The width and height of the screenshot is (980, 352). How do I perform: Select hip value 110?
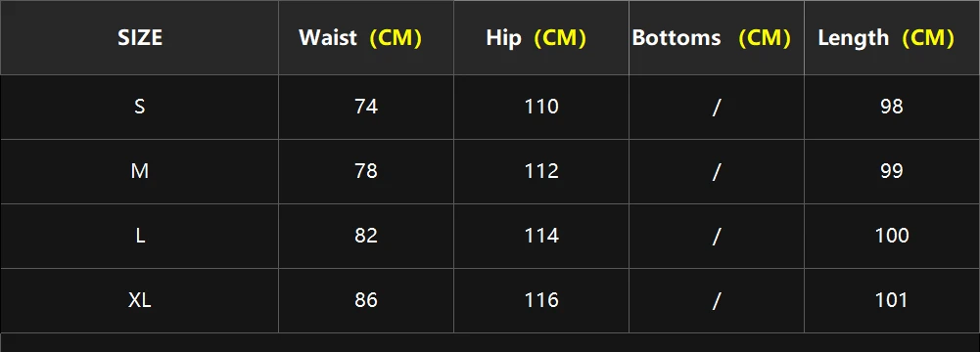(x=541, y=108)
